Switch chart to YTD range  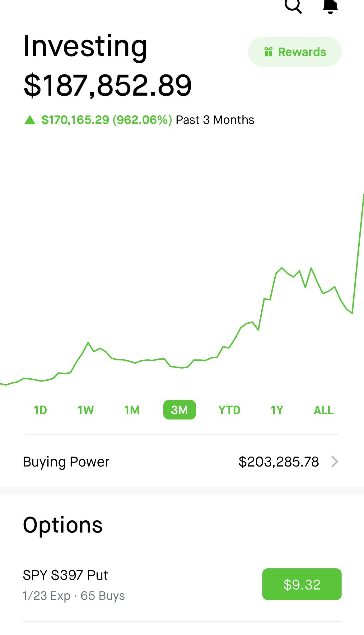(229, 410)
